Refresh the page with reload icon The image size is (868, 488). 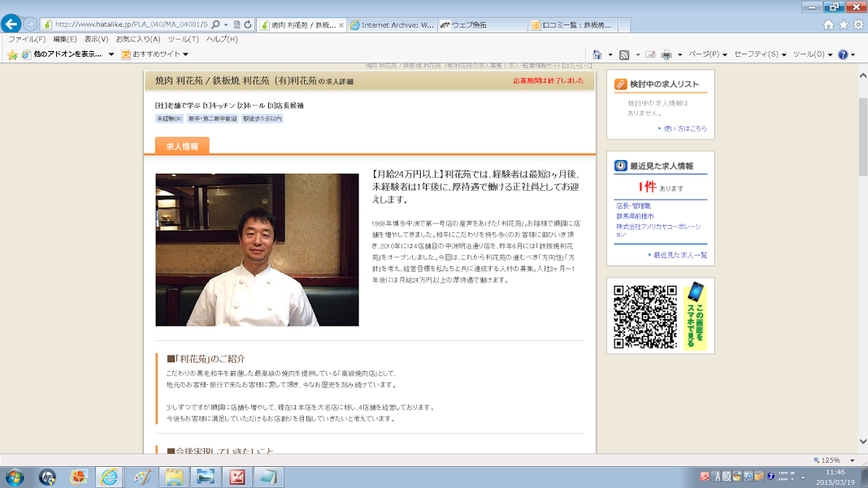click(x=248, y=25)
